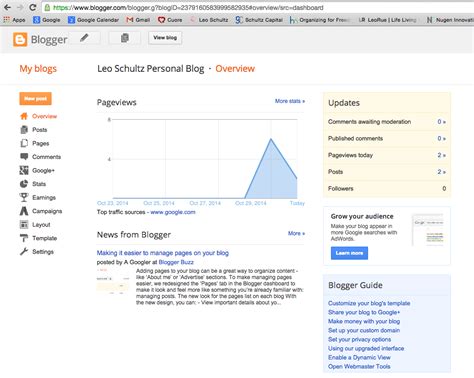Click the Blogger logo icon

coord(20,39)
